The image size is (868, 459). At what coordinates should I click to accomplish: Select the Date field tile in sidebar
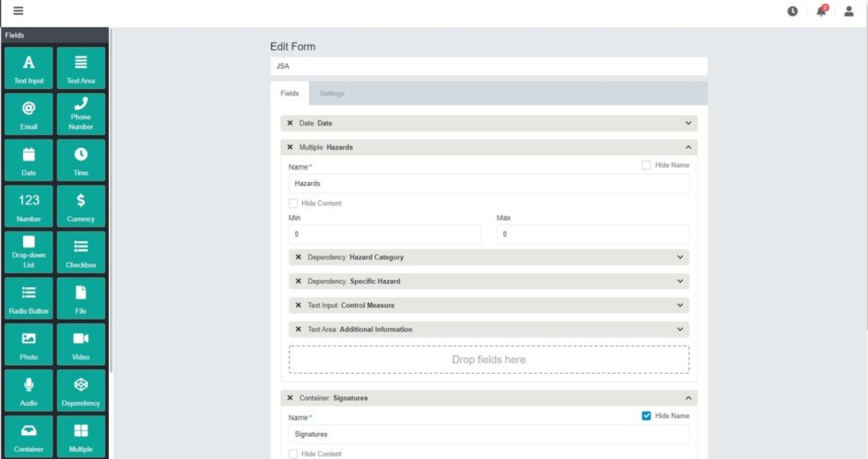point(28,160)
